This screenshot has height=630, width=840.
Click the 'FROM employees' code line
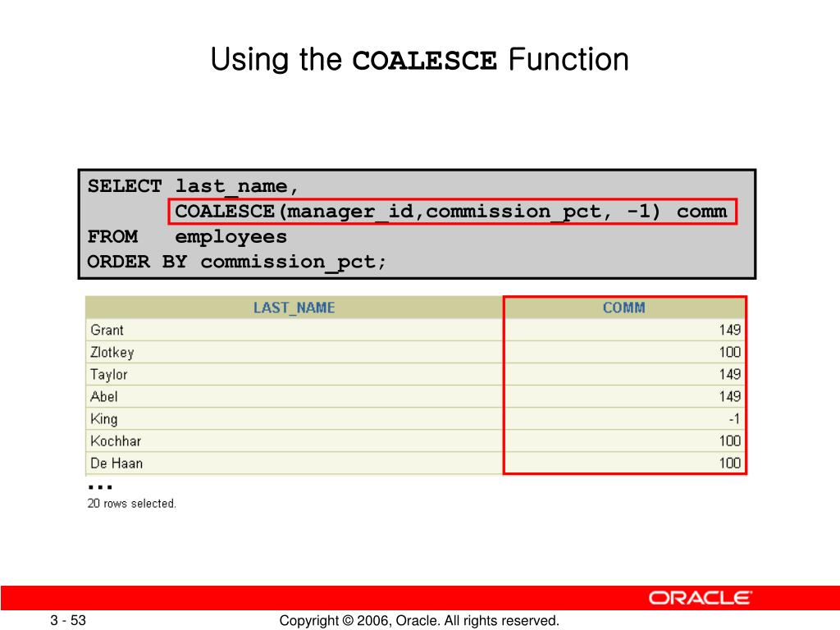pyautogui.click(x=188, y=237)
